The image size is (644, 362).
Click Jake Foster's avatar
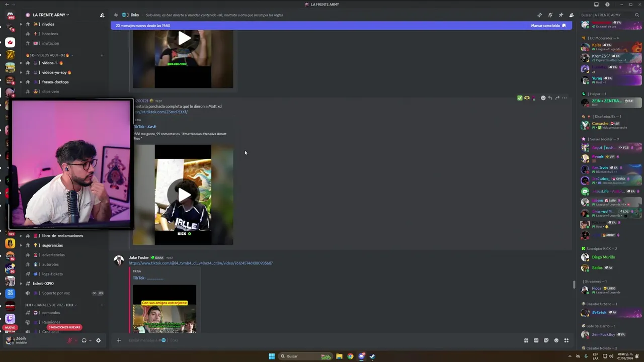coord(119,260)
